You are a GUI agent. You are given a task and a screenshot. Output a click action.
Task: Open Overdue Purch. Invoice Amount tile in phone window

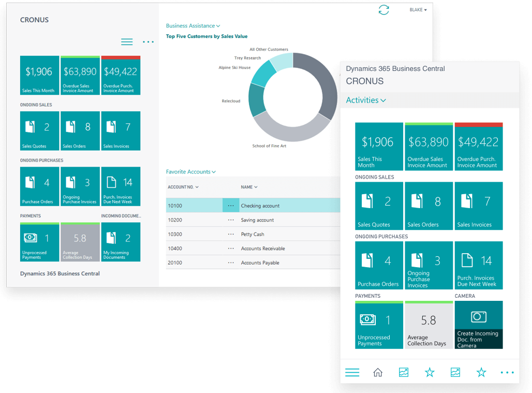479,147
